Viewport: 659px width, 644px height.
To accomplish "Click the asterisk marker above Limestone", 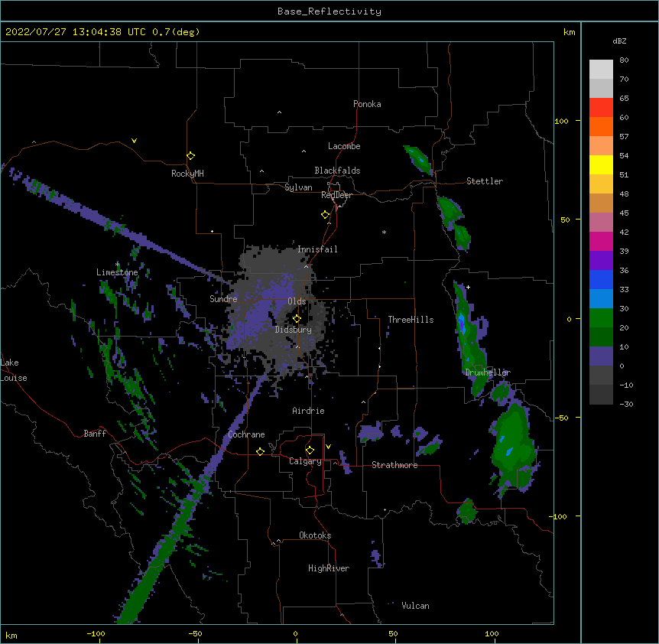I will pyautogui.click(x=118, y=265).
